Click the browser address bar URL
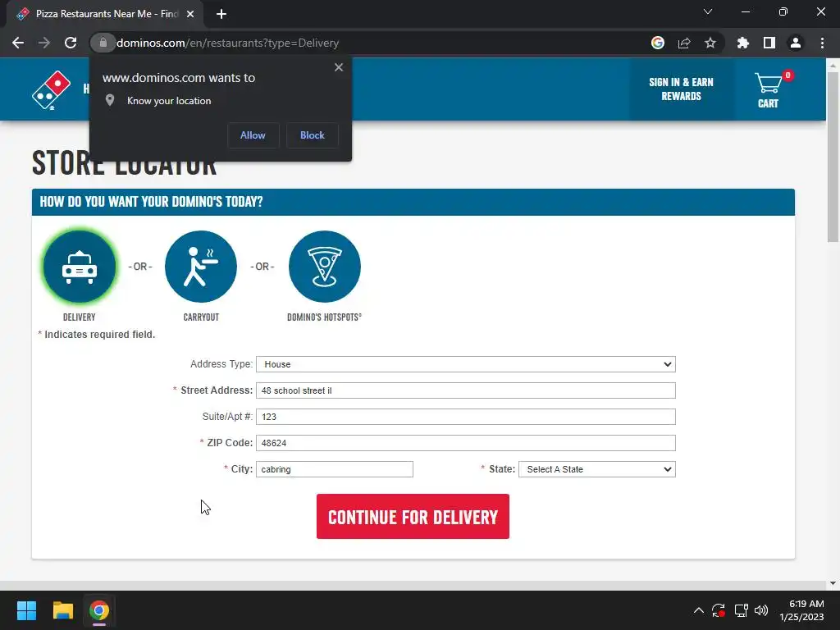Screen dimensions: 840x630 [228, 43]
